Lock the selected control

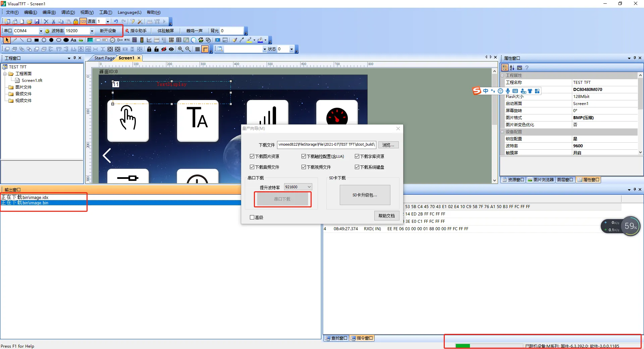click(149, 49)
